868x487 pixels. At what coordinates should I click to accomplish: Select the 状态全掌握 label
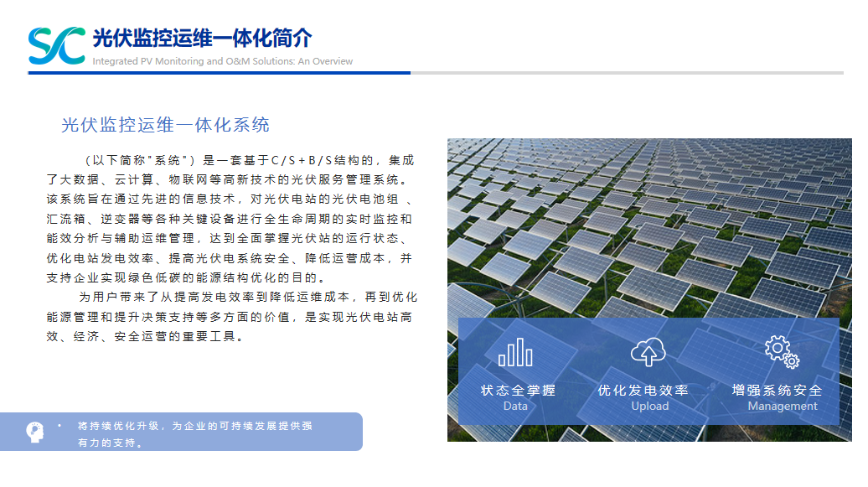[517, 391]
